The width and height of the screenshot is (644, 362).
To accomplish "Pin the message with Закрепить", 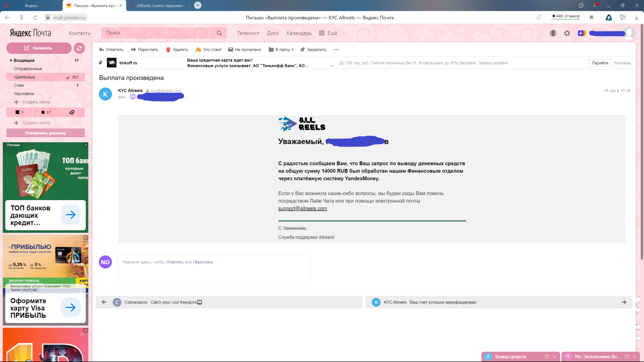I will (x=313, y=50).
